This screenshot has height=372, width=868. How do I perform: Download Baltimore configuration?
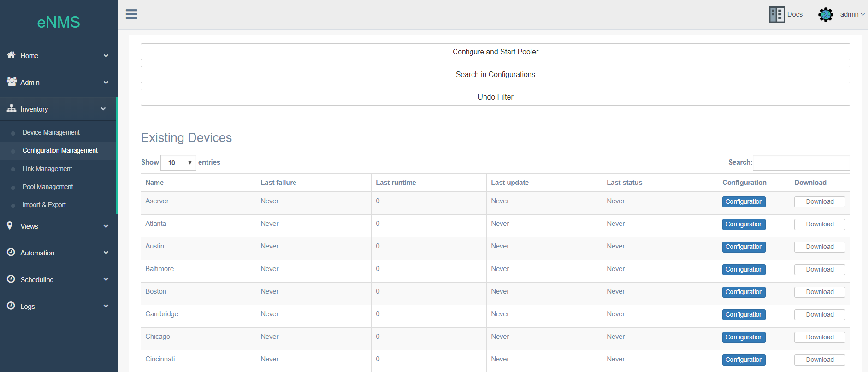(x=820, y=270)
